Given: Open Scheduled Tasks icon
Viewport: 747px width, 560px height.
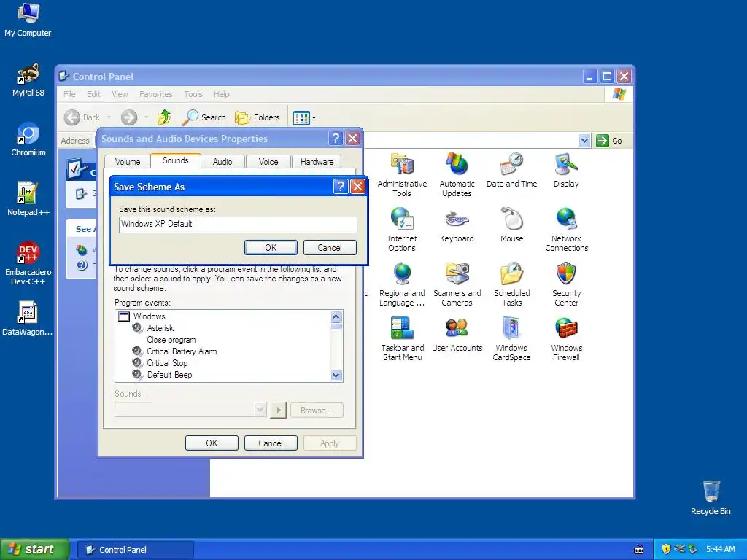Looking at the screenshot, I should click(x=511, y=284).
